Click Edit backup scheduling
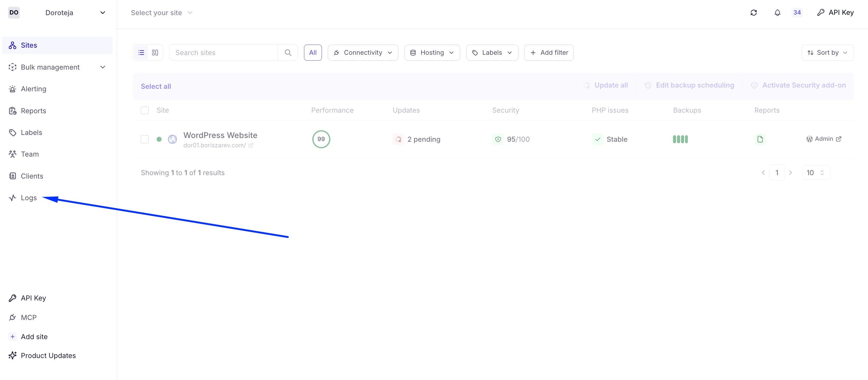 coord(689,85)
